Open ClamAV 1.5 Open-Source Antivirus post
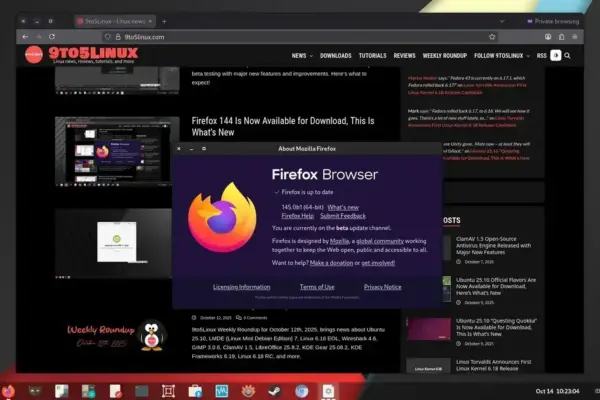 [493, 245]
